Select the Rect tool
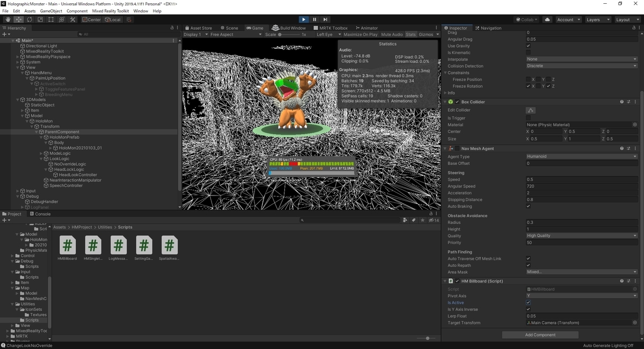 pyautogui.click(x=50, y=19)
